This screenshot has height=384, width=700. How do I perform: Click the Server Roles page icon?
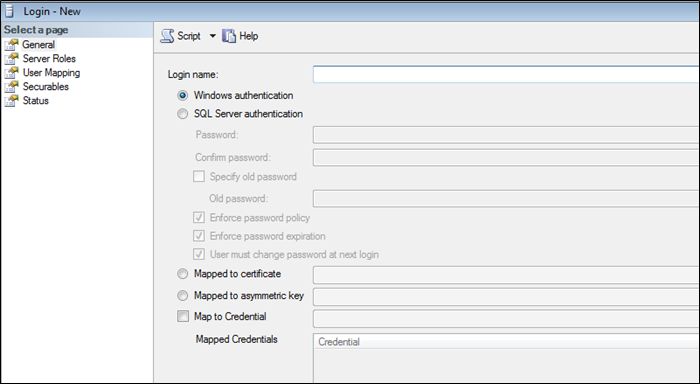pos(12,58)
